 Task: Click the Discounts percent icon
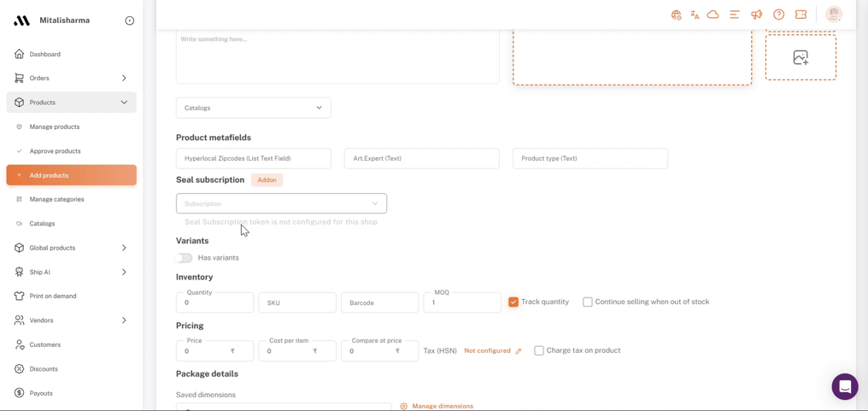pyautogui.click(x=20, y=369)
